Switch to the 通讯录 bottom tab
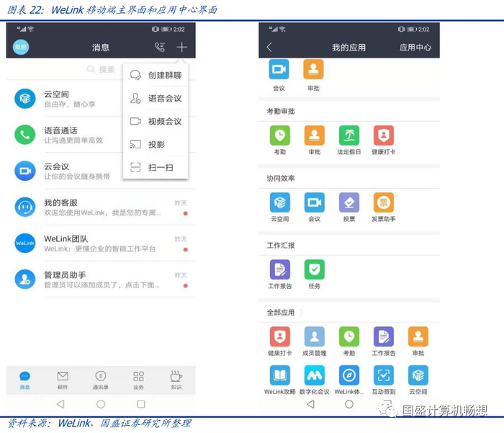Screen dimensions: 504x433 click(x=101, y=380)
